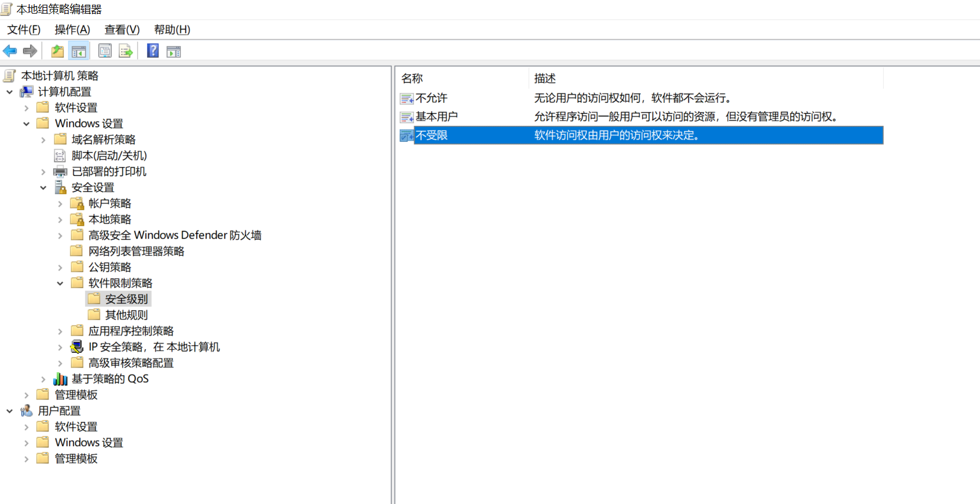
Task: Click the 帐户策略 folder icon
Action: (77, 203)
